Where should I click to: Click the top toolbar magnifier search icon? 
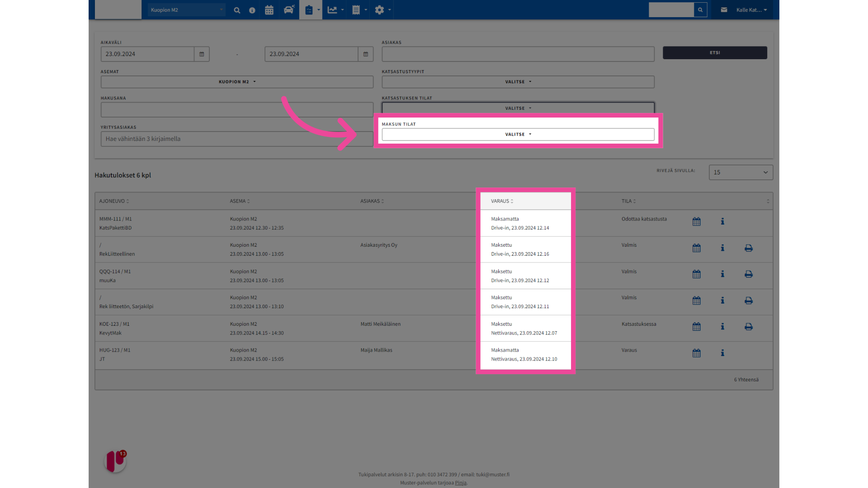click(237, 10)
